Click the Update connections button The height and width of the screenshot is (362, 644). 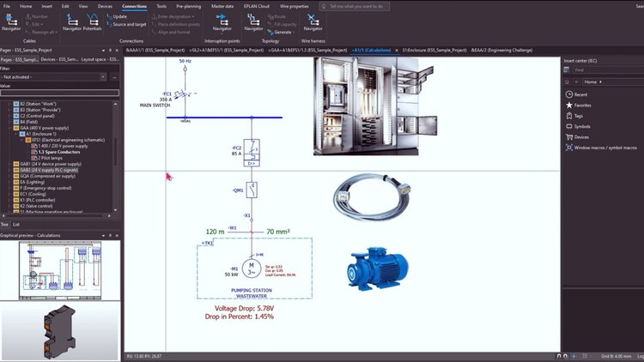pos(118,16)
